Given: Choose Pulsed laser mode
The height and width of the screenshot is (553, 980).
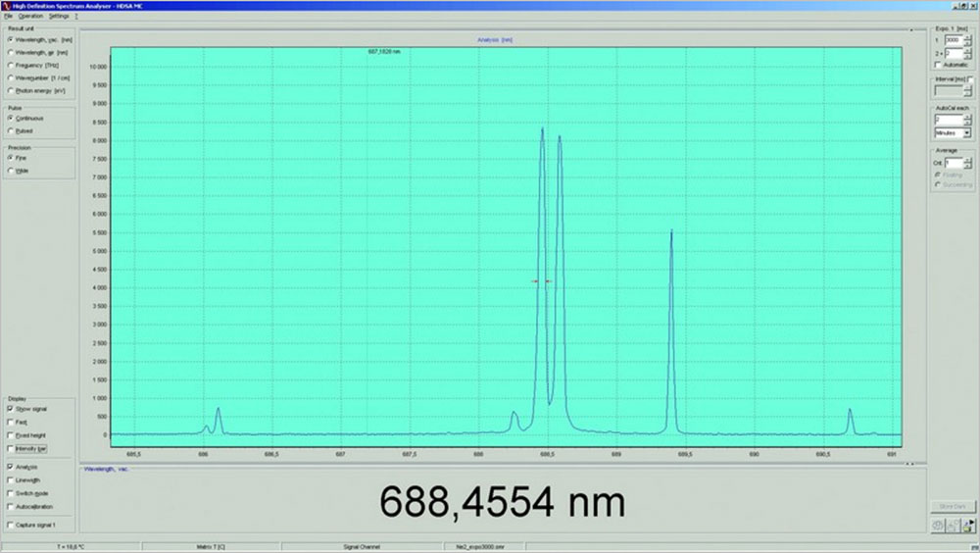Looking at the screenshot, I should point(11,130).
